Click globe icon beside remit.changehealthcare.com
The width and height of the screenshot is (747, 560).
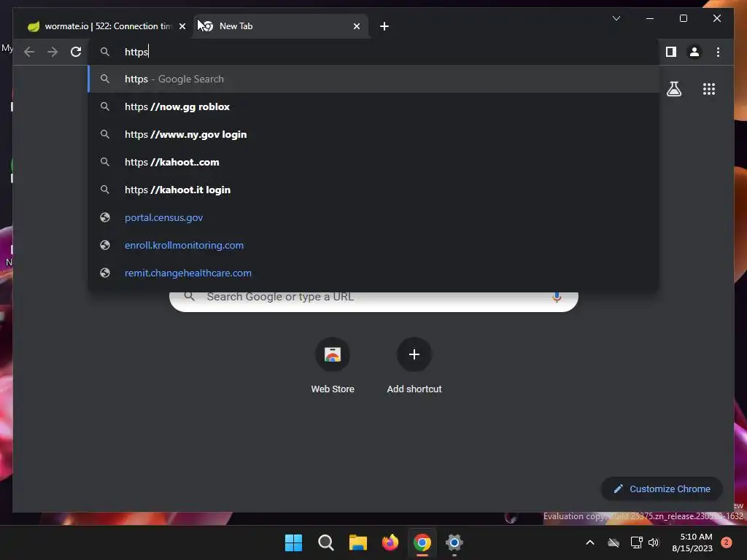click(105, 273)
